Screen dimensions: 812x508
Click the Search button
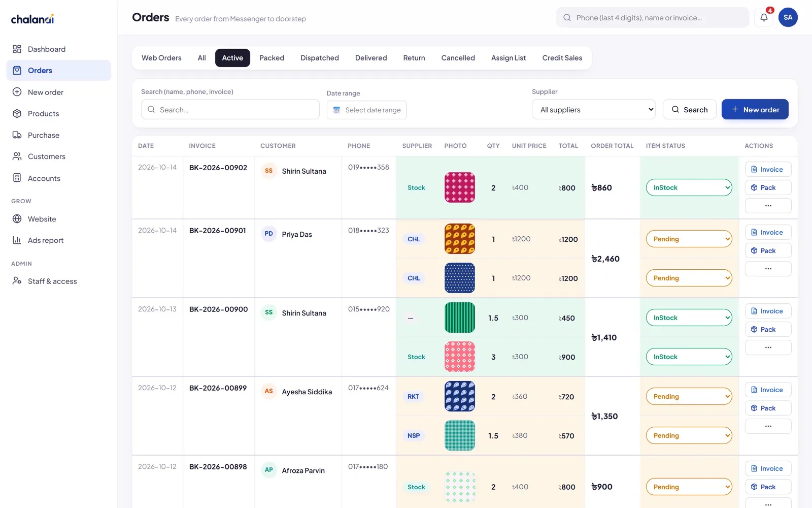pyautogui.click(x=689, y=109)
